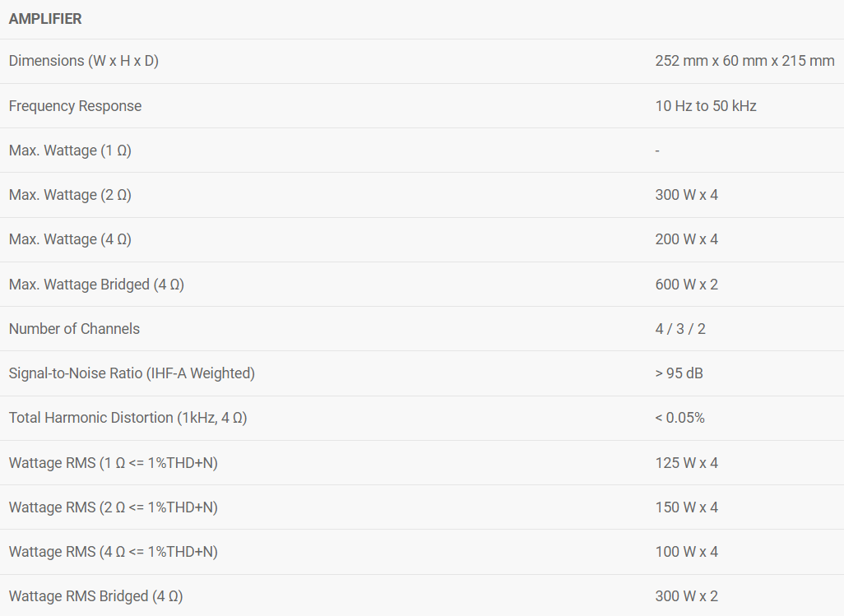Click the Wattage RMS Bridged (4 Ω) label

(x=95, y=596)
